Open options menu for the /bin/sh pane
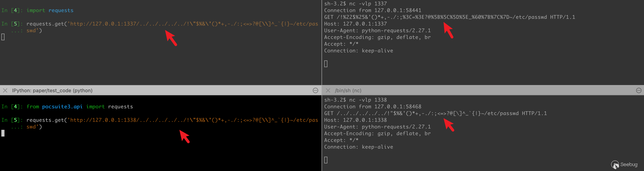The width and height of the screenshot is (644, 171). click(x=638, y=90)
